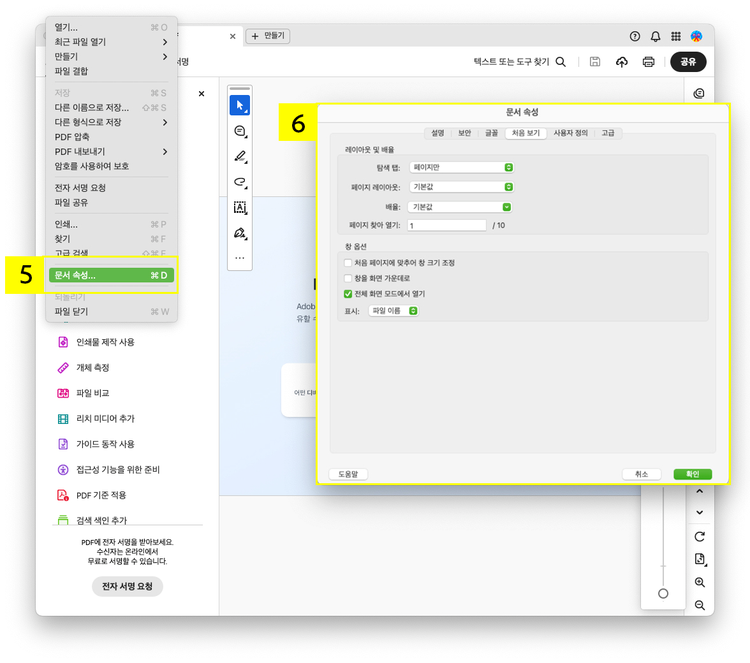This screenshot has width=750, height=663.
Task: Open 리치 미디어 추가 tool
Action: point(96,419)
